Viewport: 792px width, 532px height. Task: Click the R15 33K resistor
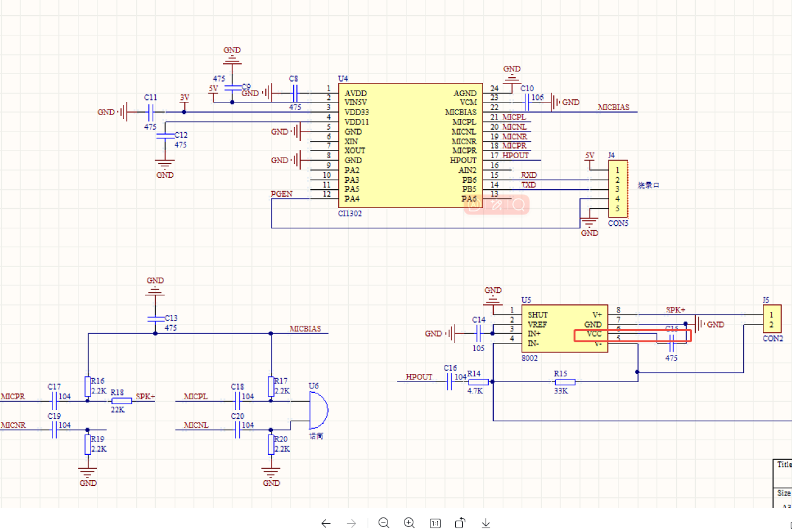tap(565, 382)
